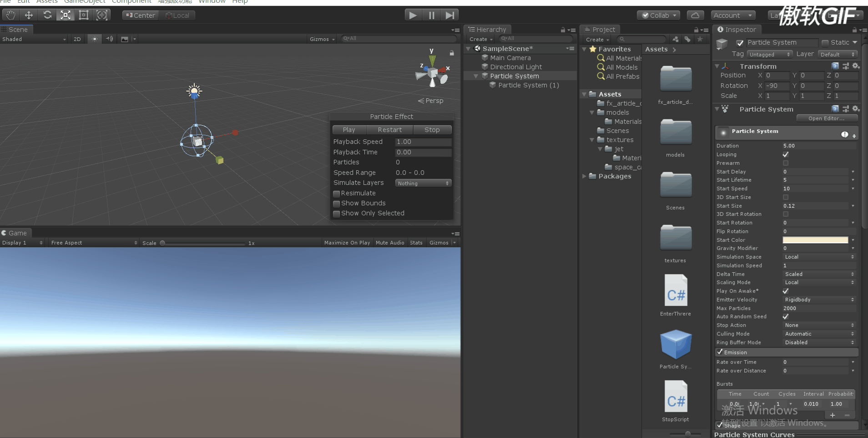Click the Play mode button

413,15
